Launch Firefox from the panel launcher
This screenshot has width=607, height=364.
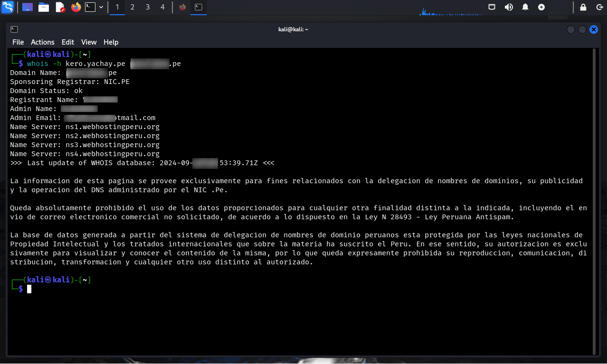pyautogui.click(x=76, y=7)
